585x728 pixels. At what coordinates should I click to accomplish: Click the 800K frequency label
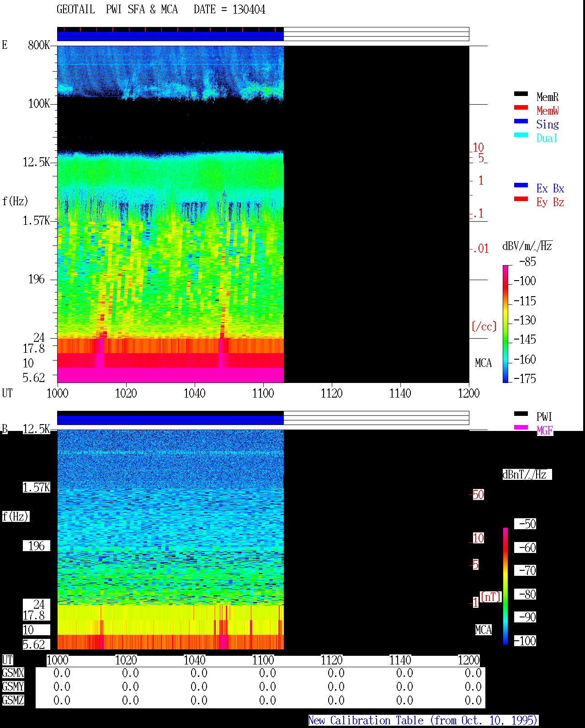click(39, 45)
